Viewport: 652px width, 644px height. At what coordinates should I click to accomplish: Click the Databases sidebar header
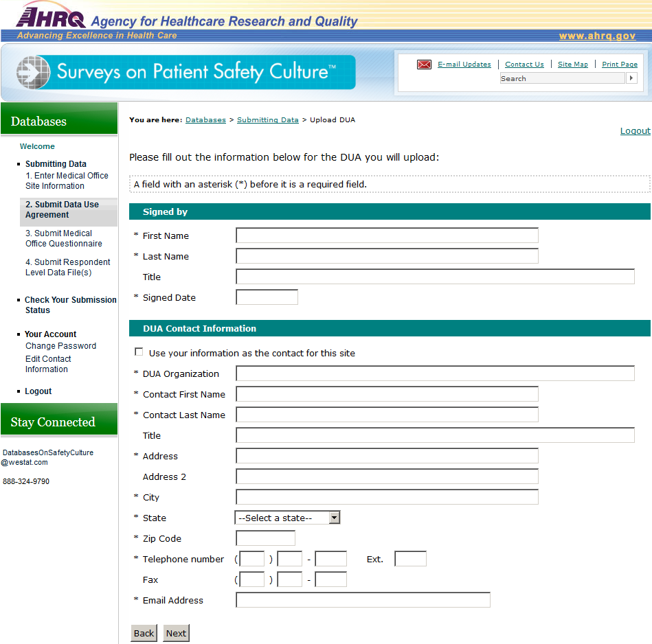click(x=59, y=119)
